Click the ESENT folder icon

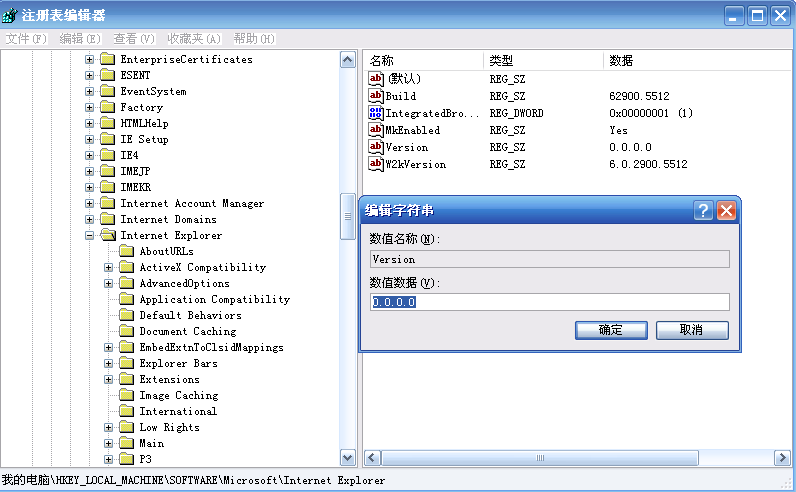107,75
